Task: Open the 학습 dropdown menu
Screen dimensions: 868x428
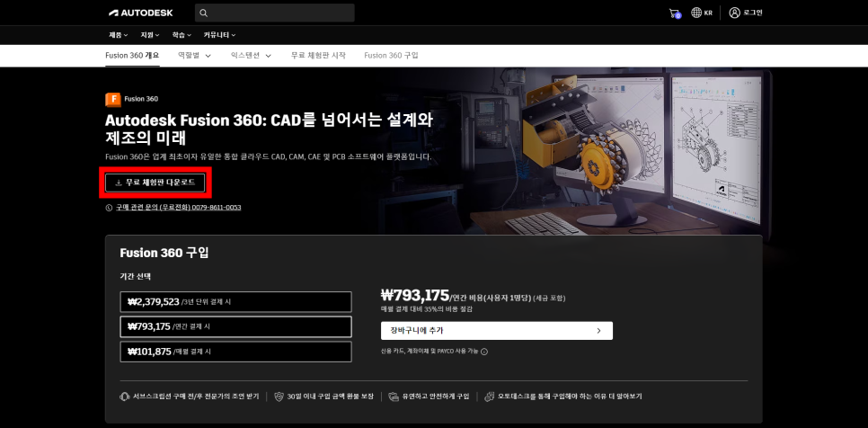Action: coord(182,35)
